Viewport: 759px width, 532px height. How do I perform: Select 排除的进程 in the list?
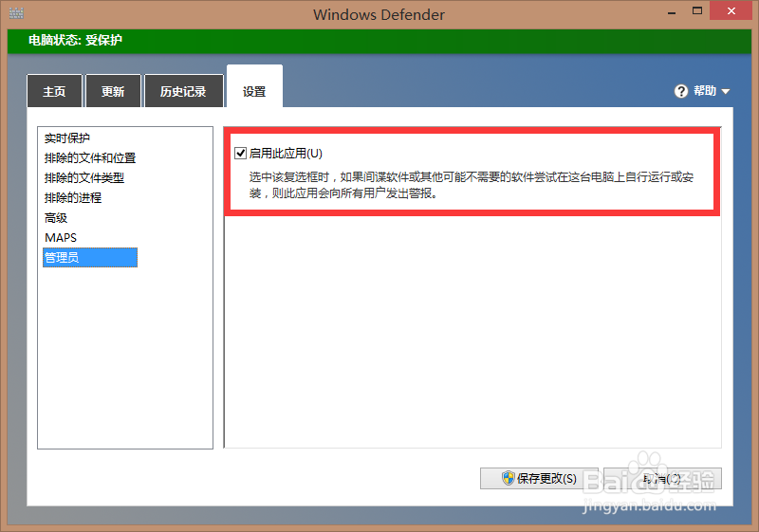pos(73,198)
